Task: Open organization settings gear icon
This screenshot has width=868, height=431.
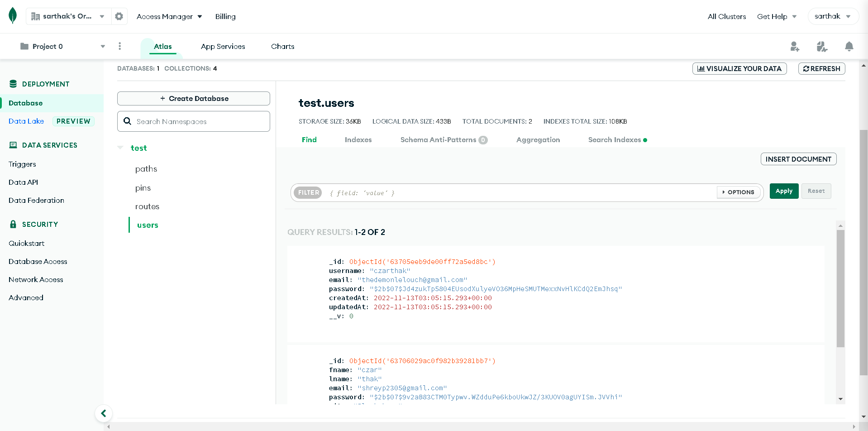Action: (x=119, y=16)
